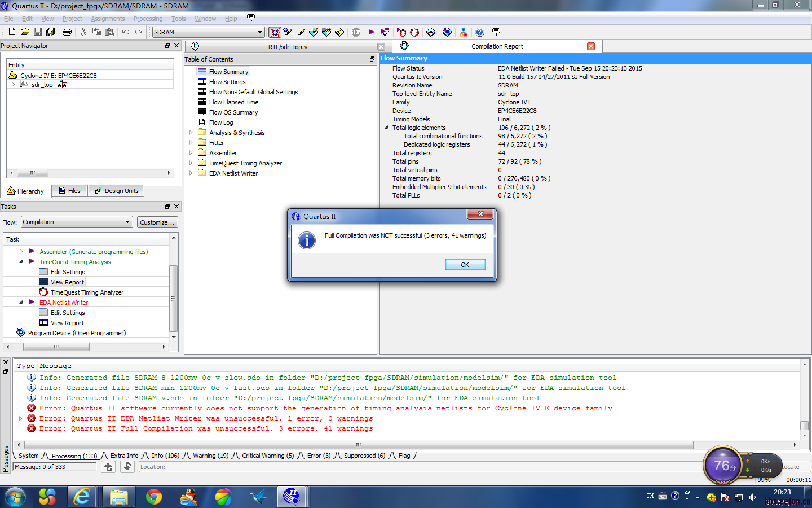The image size is (812, 508).
Task: Expand the TimeQuest Timing Analyzer folder
Action: [x=191, y=163]
